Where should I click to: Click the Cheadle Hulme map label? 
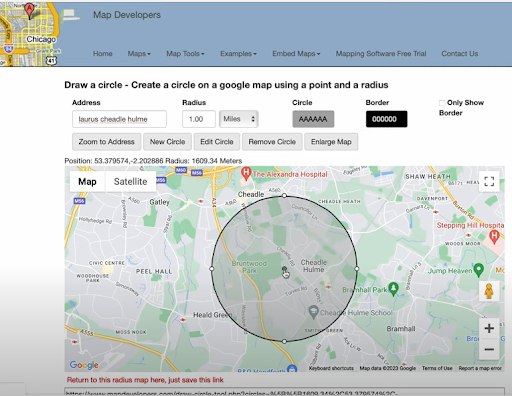click(x=314, y=266)
